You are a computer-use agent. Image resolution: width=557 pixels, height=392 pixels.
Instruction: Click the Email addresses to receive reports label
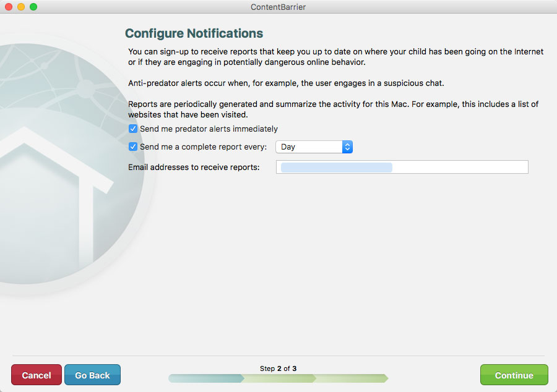[194, 167]
